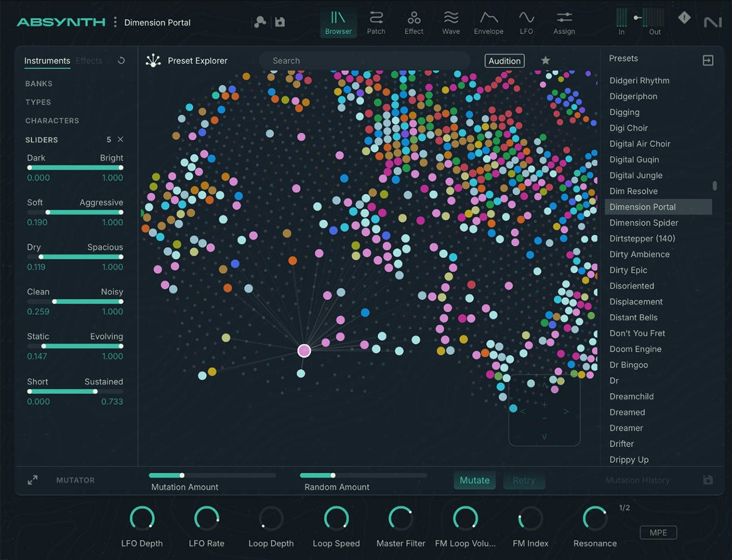Click the mutator blob icon in header
The image size is (732, 560).
click(260, 22)
